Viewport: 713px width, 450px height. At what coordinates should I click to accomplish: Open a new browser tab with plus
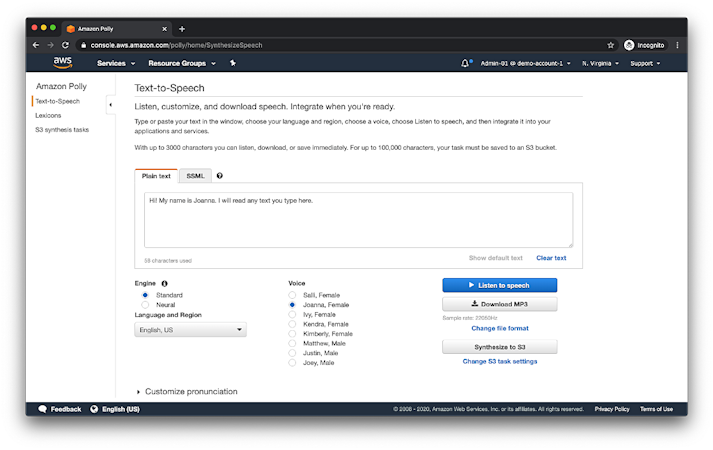[182, 29]
